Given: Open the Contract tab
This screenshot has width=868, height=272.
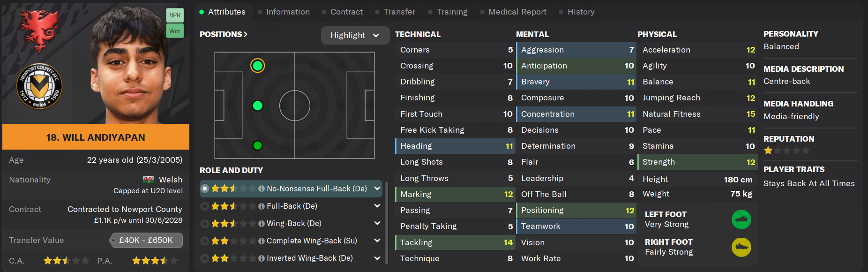Looking at the screenshot, I should pyautogui.click(x=346, y=12).
